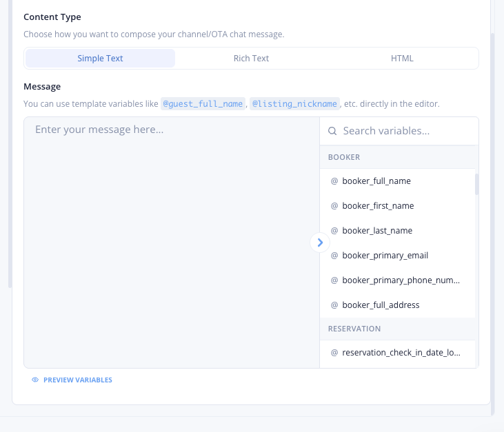Click the Content Type heading
The width and height of the screenshot is (504, 432).
click(x=52, y=17)
